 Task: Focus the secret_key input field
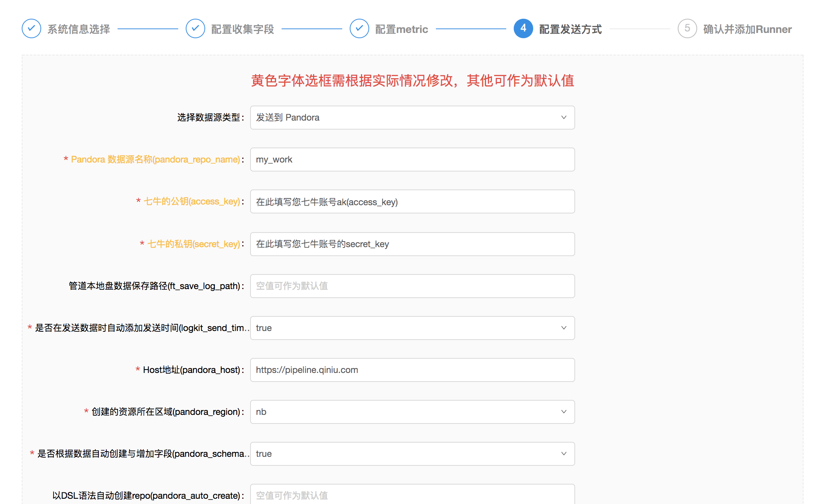click(x=413, y=244)
